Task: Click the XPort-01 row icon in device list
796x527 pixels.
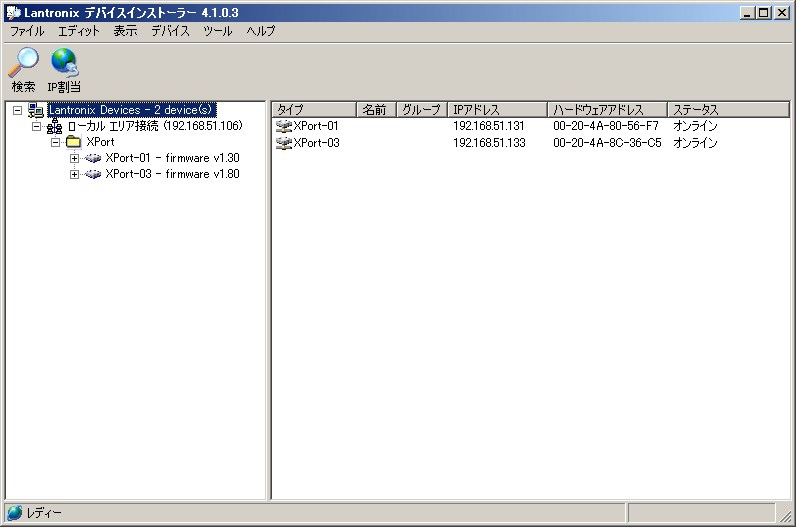Action: [x=283, y=125]
